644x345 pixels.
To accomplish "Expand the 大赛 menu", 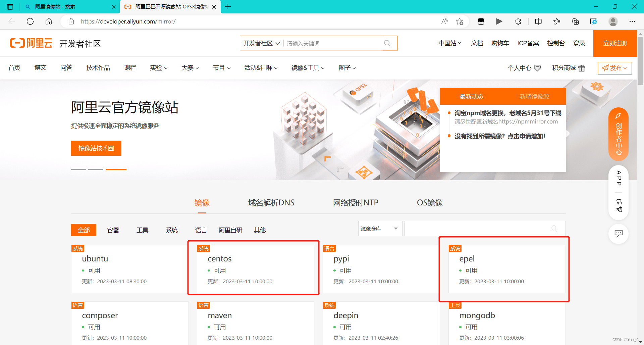I will pos(190,68).
